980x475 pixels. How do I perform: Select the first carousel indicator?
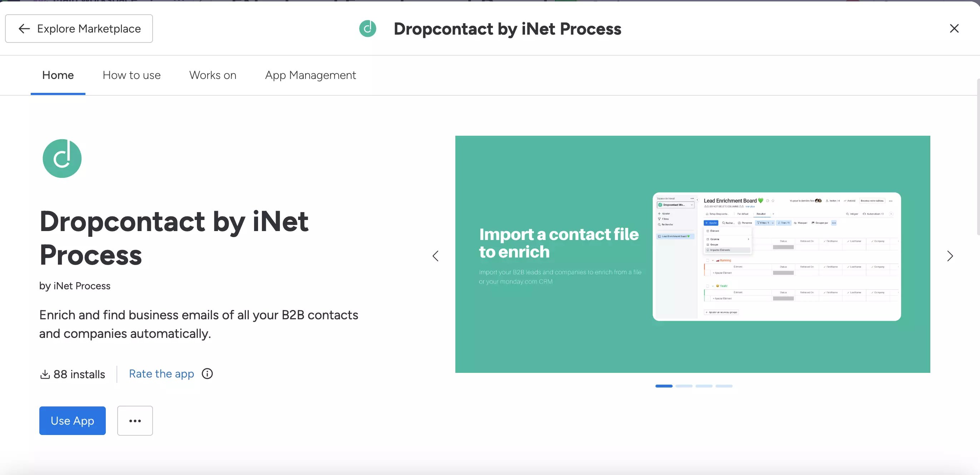664,386
